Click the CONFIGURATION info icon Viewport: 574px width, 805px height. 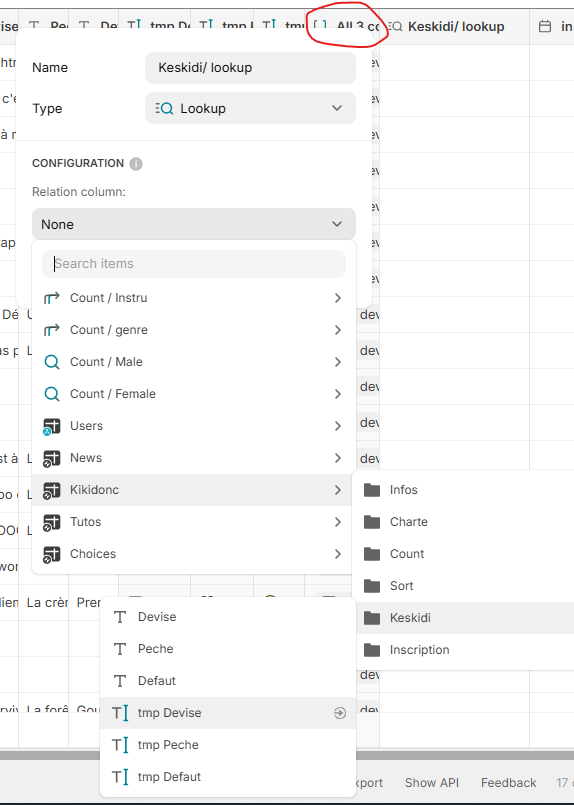(136, 164)
